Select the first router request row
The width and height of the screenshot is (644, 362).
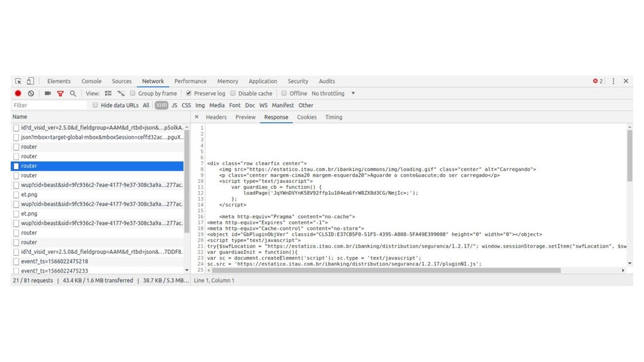[97, 147]
